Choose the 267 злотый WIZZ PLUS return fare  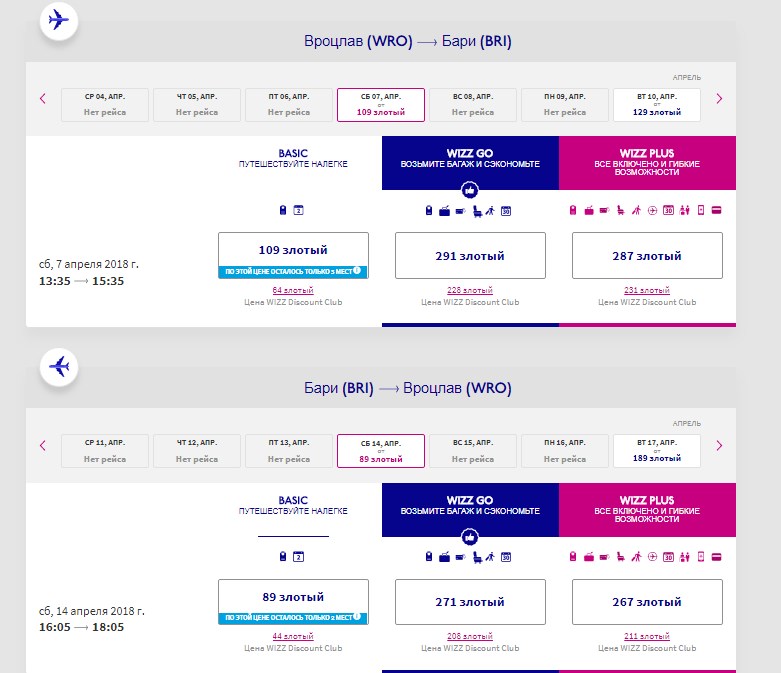pos(646,602)
